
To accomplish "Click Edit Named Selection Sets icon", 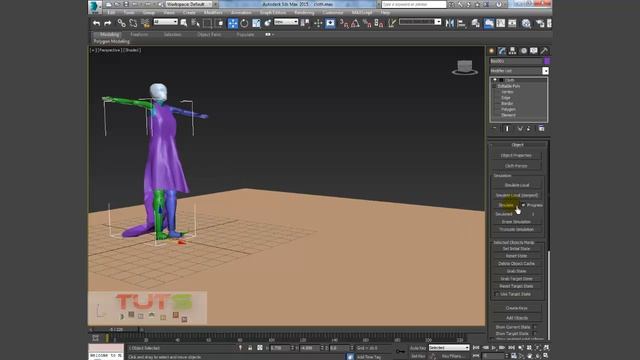I will 392,23.
